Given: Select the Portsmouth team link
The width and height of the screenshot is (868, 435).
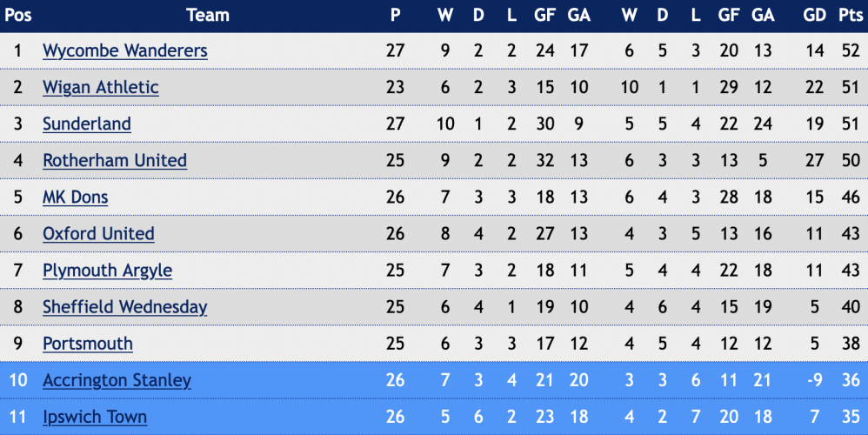Looking at the screenshot, I should [x=88, y=344].
